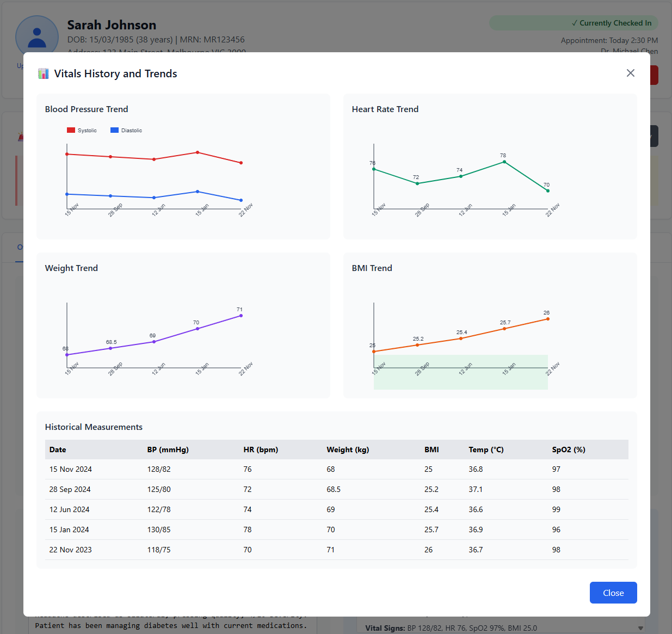Click the BP (mmHg) column header
This screenshot has width=672, height=634.
(x=168, y=450)
